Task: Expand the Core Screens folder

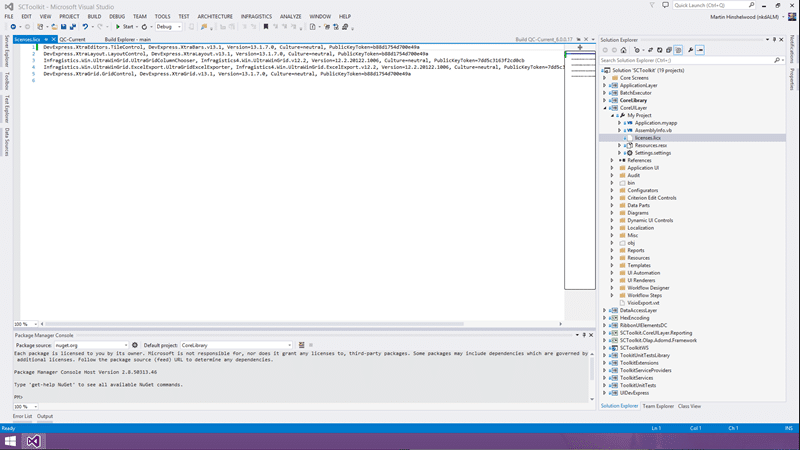Action: tap(605, 78)
